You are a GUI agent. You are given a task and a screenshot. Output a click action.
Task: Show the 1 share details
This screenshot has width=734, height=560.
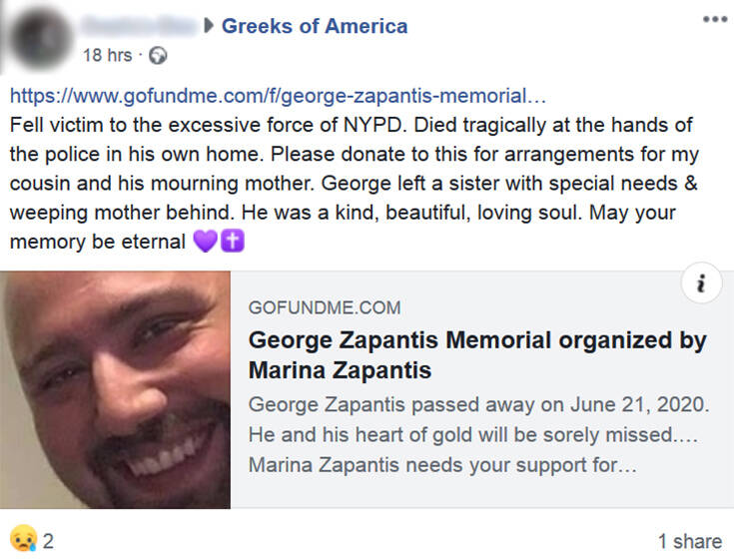[689, 541]
